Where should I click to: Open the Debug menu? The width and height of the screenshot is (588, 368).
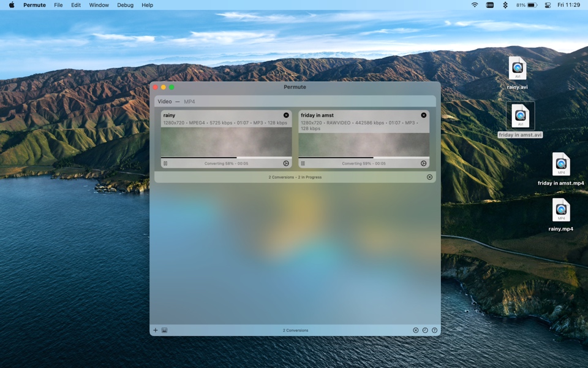(x=125, y=5)
